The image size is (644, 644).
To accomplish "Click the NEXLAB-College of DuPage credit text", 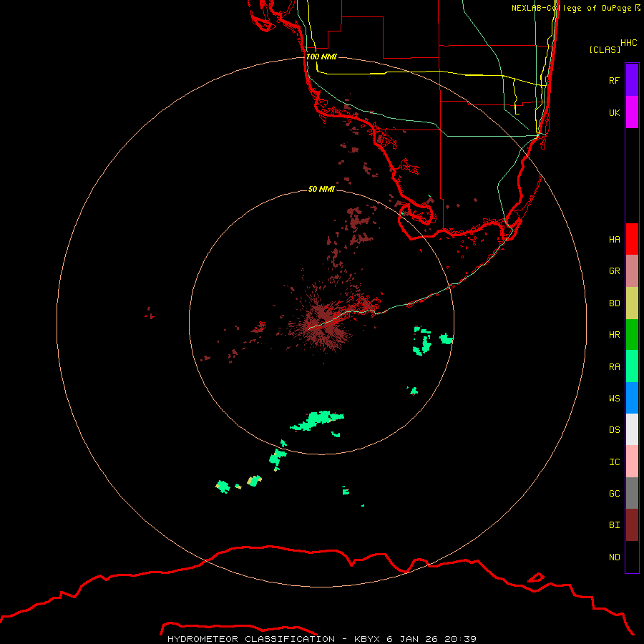I will pos(571,8).
